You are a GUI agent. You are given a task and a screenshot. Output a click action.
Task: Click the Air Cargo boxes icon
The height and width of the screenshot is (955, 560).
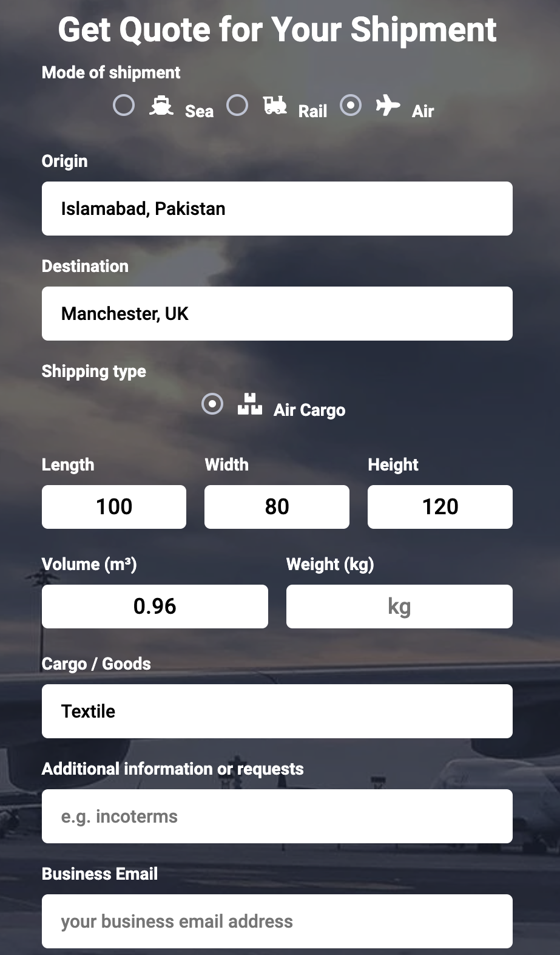click(x=249, y=404)
